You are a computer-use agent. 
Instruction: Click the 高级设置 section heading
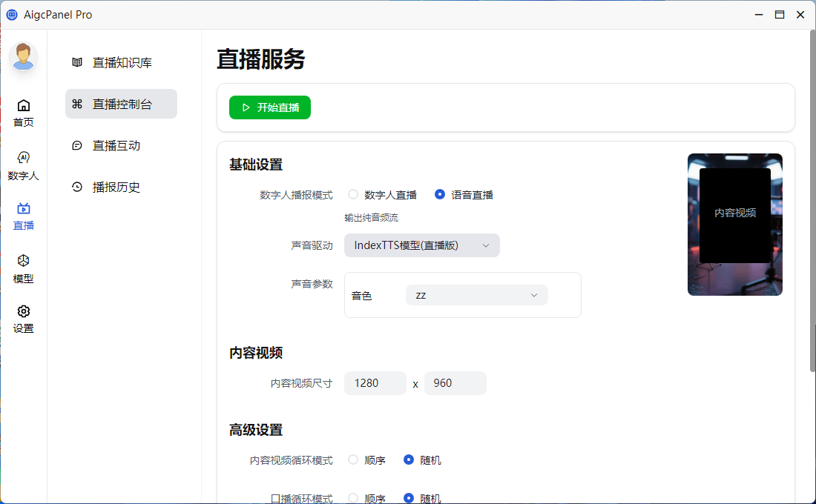tap(256, 430)
